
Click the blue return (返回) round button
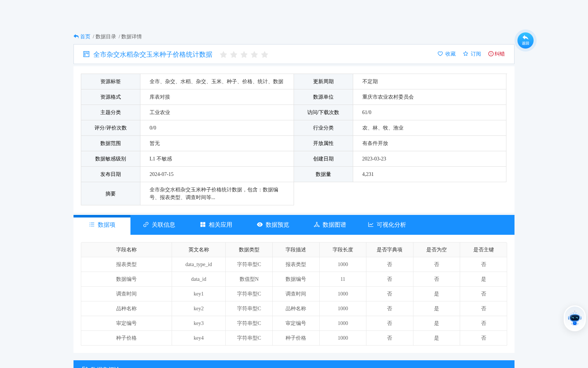point(525,40)
